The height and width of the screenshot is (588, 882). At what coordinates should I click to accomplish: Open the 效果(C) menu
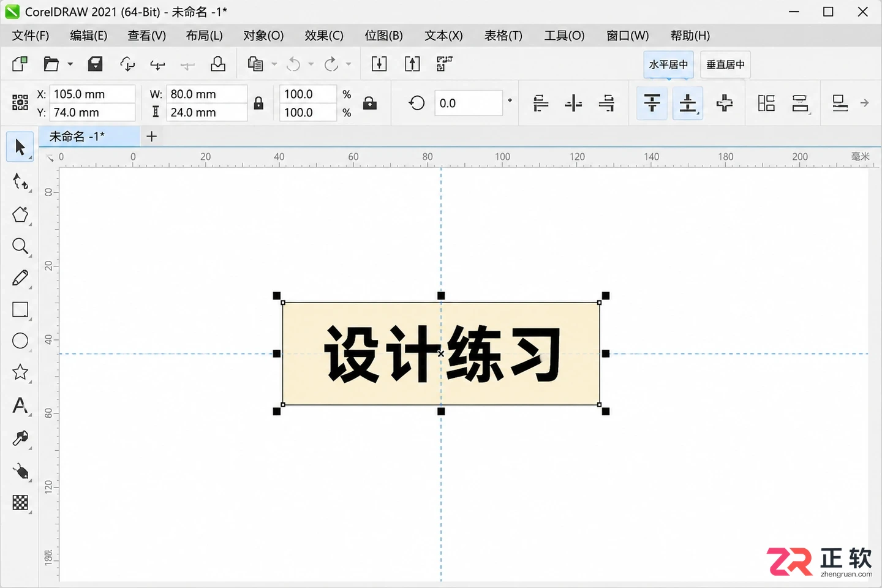pyautogui.click(x=324, y=36)
